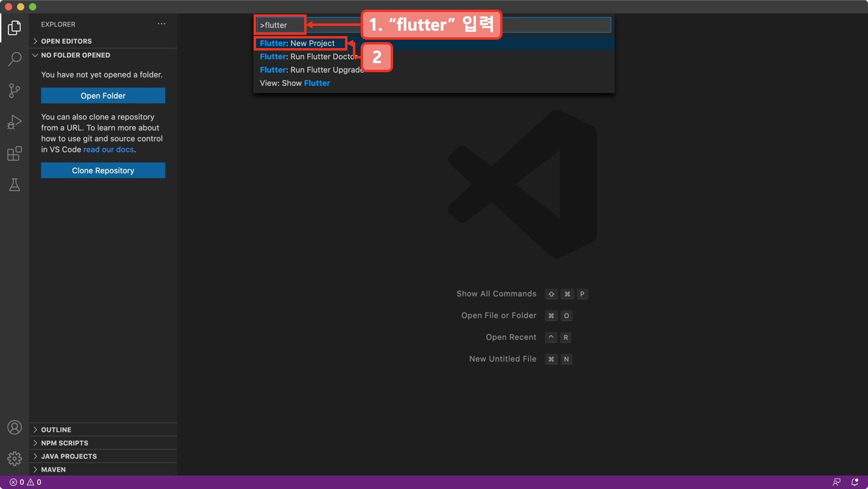This screenshot has height=489, width=868.
Task: Open the Extensions view icon
Action: (x=14, y=153)
